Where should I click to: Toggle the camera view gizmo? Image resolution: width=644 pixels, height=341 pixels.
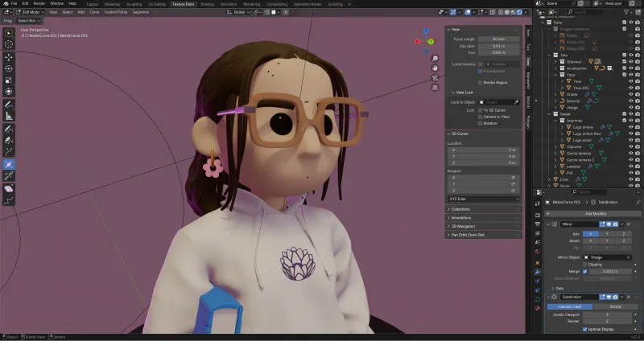point(435,78)
